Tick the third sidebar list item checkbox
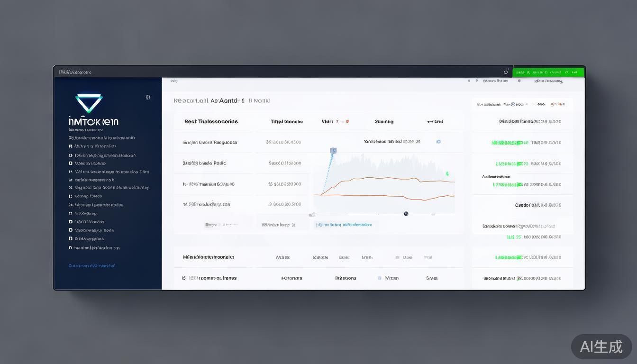This screenshot has height=364, width=637. pyautogui.click(x=71, y=163)
